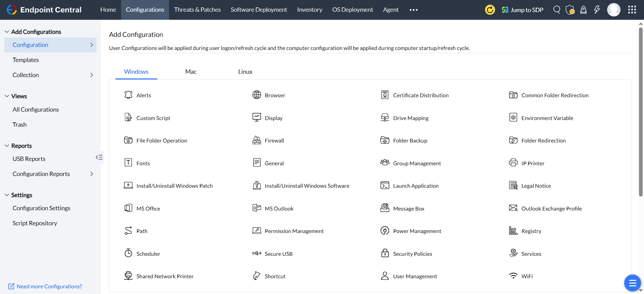Click Jump to SDP button
This screenshot has height=294, width=644.
tap(522, 10)
